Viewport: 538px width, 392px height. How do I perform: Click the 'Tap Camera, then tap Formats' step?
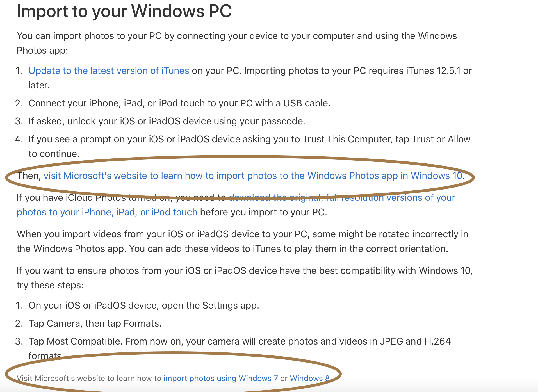95,323
